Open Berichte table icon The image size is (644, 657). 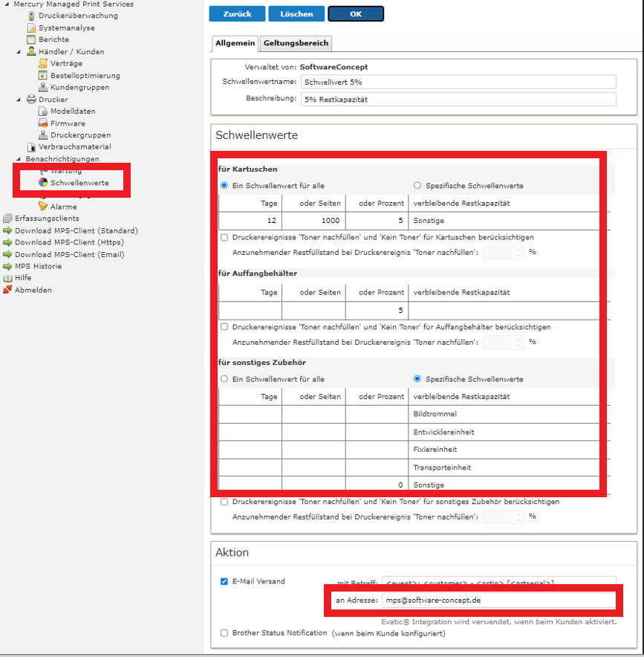pos(32,39)
